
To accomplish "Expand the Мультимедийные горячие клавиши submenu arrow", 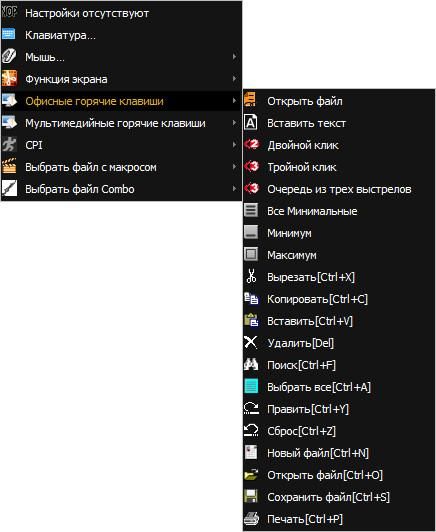I will pyautogui.click(x=234, y=123).
